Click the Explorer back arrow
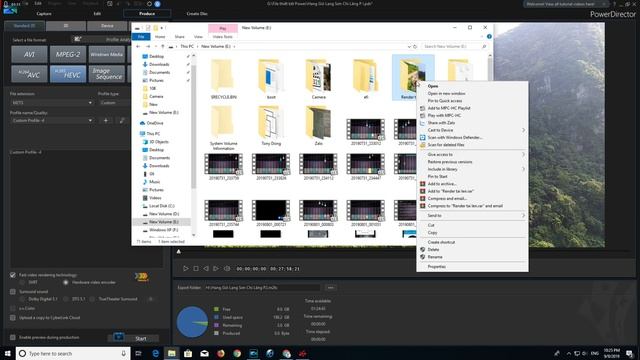 point(138,47)
